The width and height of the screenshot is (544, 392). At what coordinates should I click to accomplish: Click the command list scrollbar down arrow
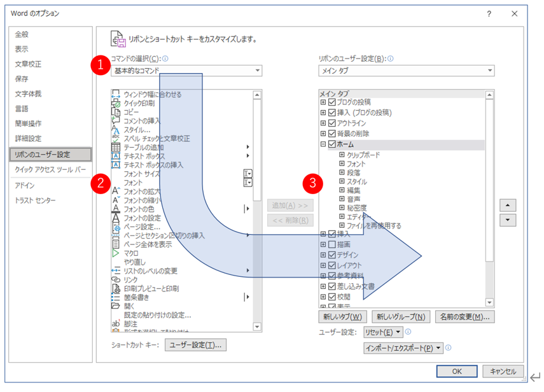[x=257, y=328]
